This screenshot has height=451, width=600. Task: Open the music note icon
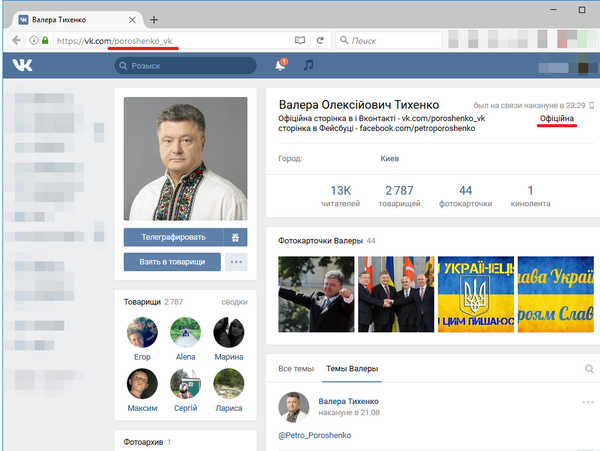click(x=309, y=65)
